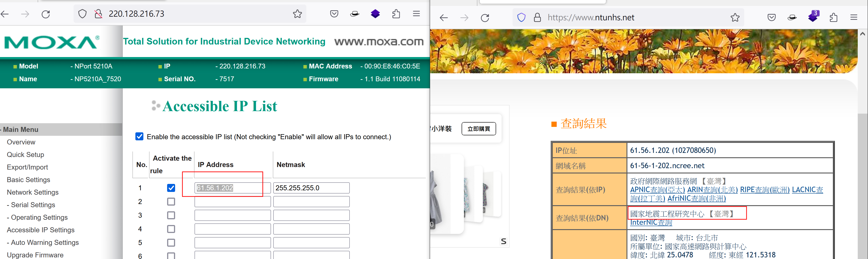Click the row 3 IP Address field

[232, 215]
